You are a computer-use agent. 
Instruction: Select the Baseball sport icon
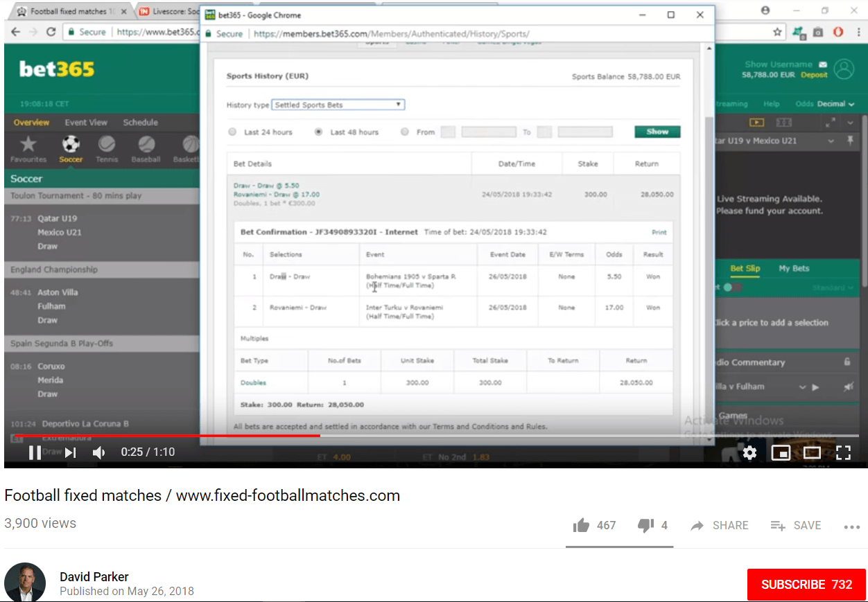(x=146, y=144)
